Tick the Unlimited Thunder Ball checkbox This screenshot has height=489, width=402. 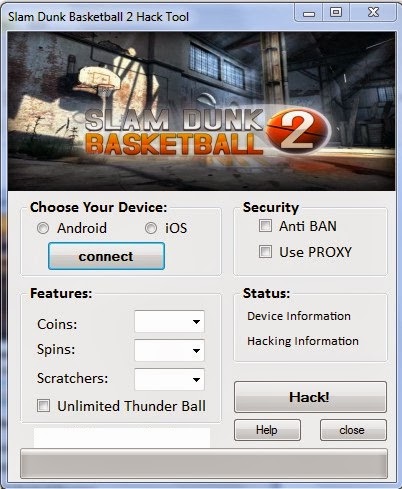coord(43,406)
